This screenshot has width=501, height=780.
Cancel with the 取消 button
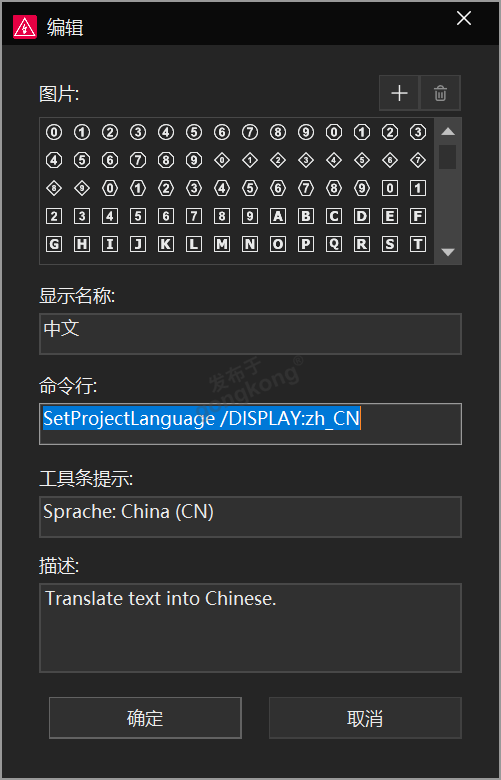pyautogui.click(x=365, y=718)
